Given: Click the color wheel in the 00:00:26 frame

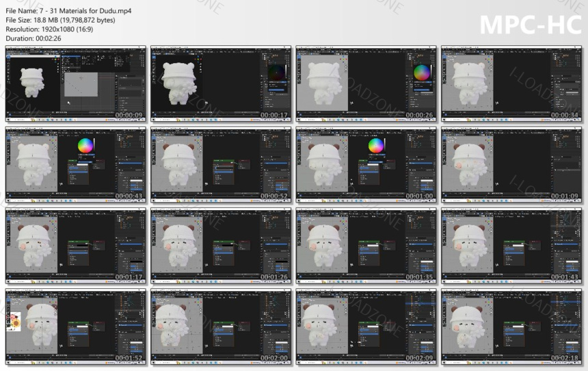Looking at the screenshot, I should click(423, 73).
